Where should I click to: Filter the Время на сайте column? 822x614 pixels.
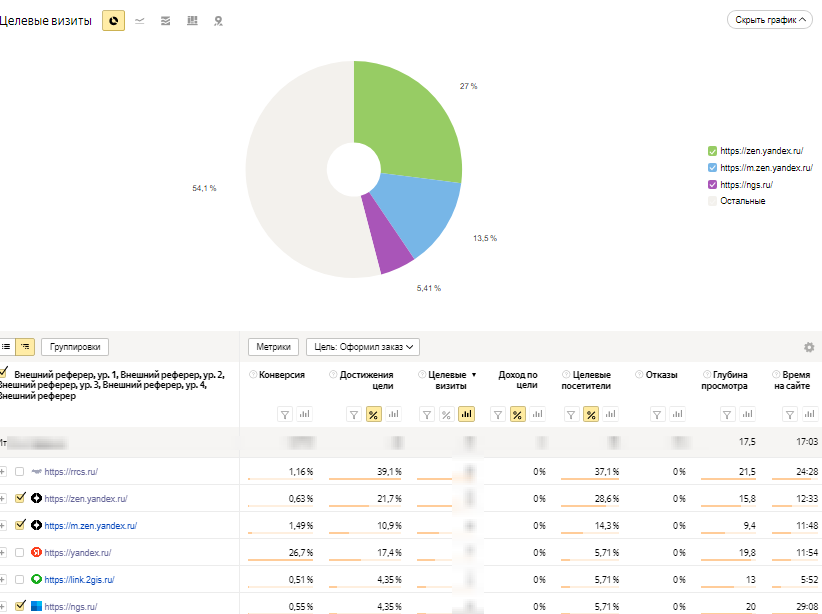click(789, 415)
